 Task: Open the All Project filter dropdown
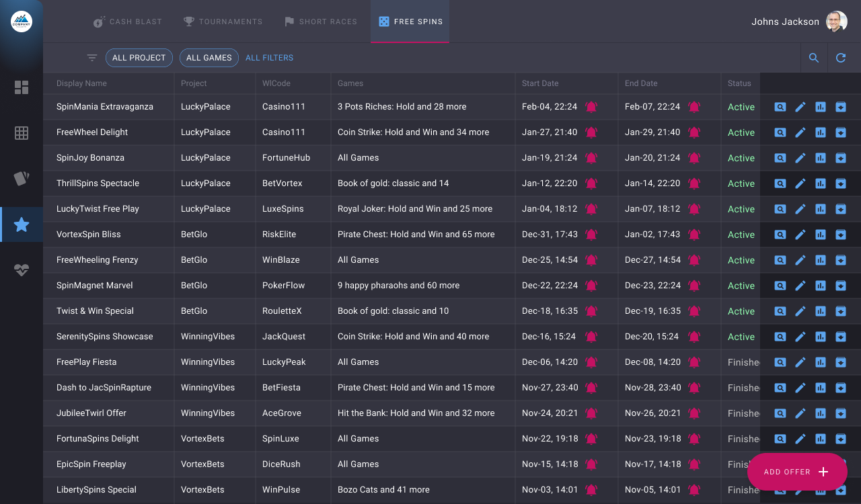tap(139, 58)
